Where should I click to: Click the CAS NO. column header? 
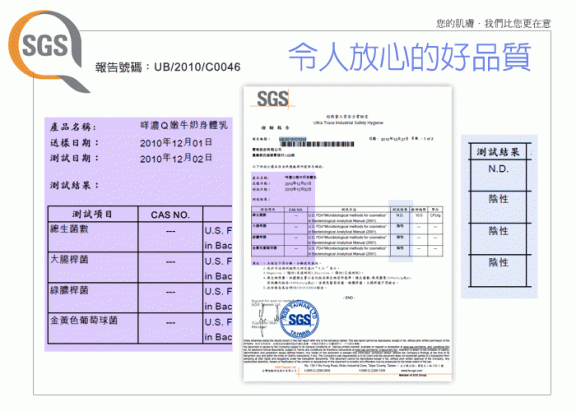click(170, 214)
